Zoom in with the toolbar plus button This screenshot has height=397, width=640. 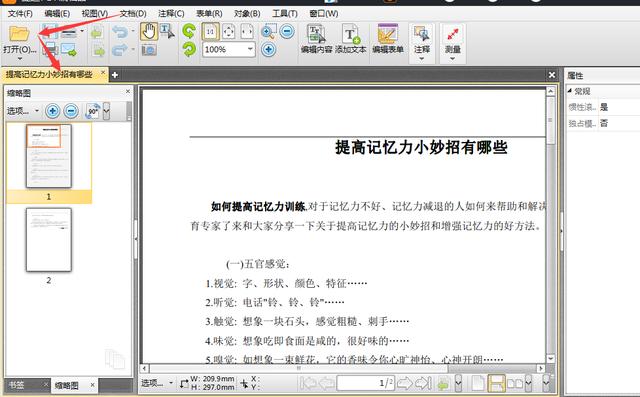coord(268,50)
